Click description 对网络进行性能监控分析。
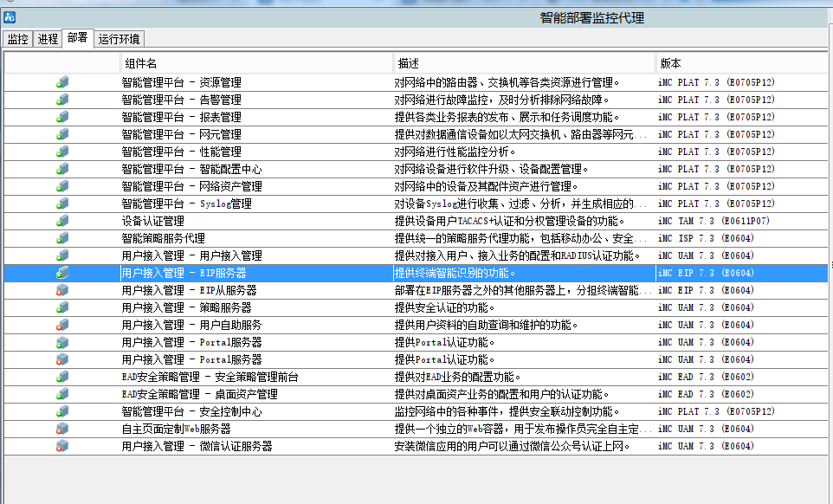The height and width of the screenshot is (504, 833). (x=455, y=152)
